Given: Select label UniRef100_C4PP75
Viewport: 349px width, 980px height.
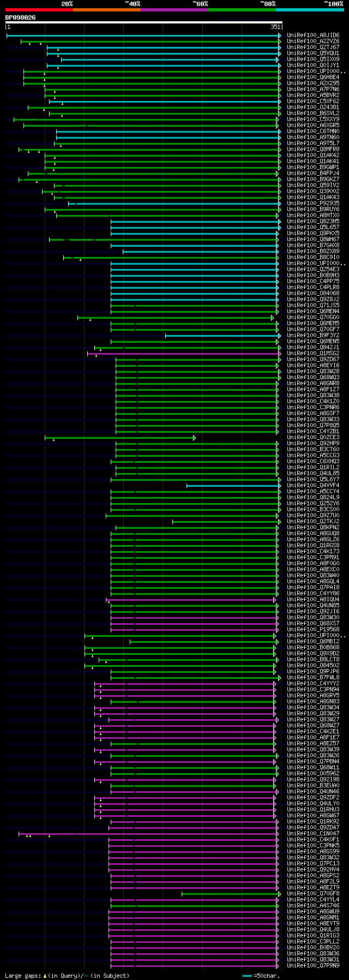Looking at the screenshot, I should pos(313,282).
